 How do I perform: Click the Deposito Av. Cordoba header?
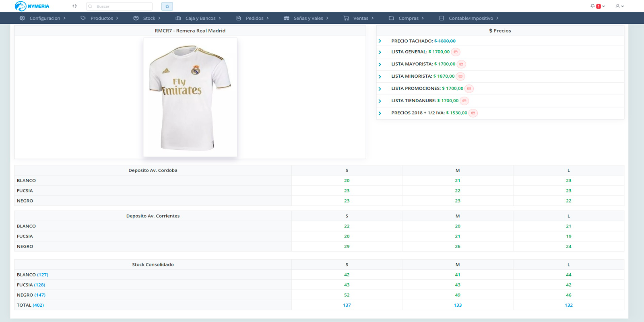(x=153, y=170)
